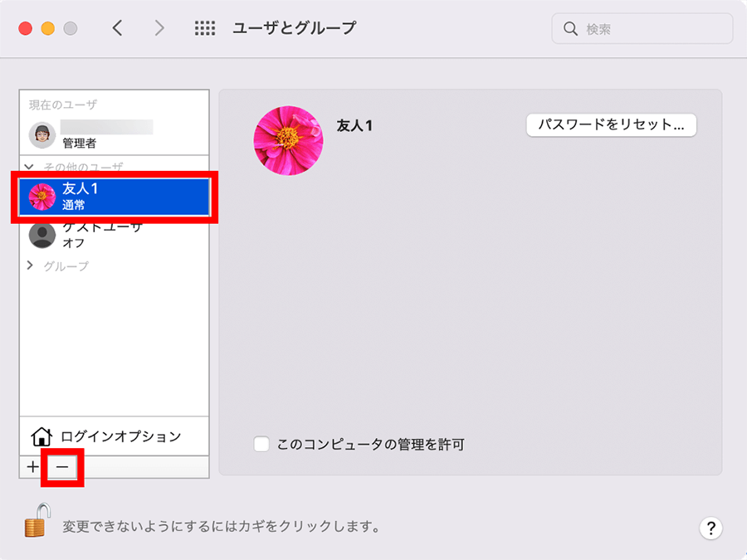Minimize window with the yellow button
This screenshot has width=747, height=560.
click(x=47, y=28)
